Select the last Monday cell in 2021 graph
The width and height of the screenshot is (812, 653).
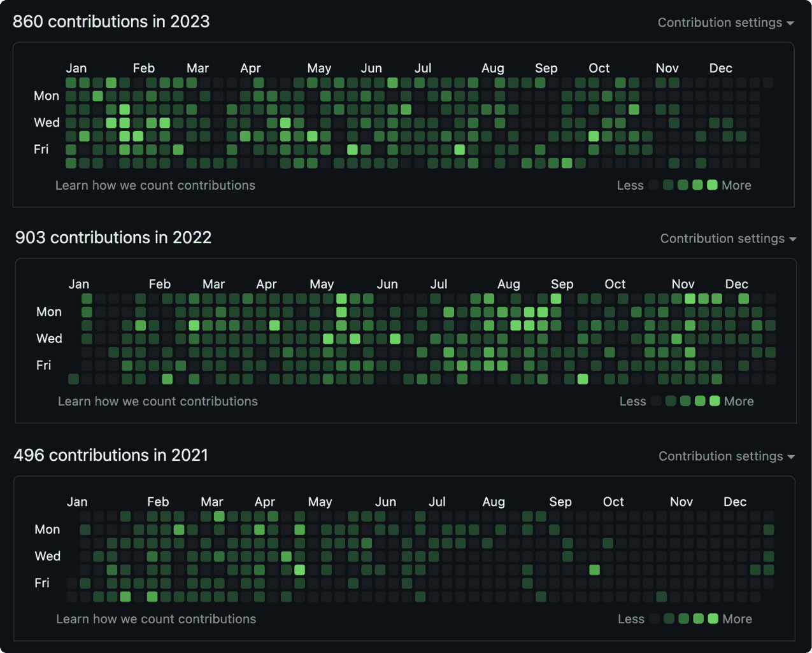coord(769,530)
